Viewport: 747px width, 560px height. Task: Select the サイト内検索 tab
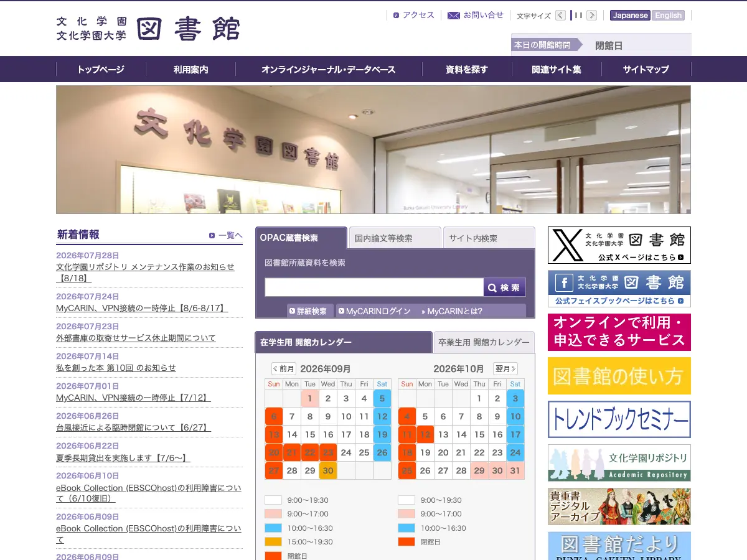(x=489, y=238)
